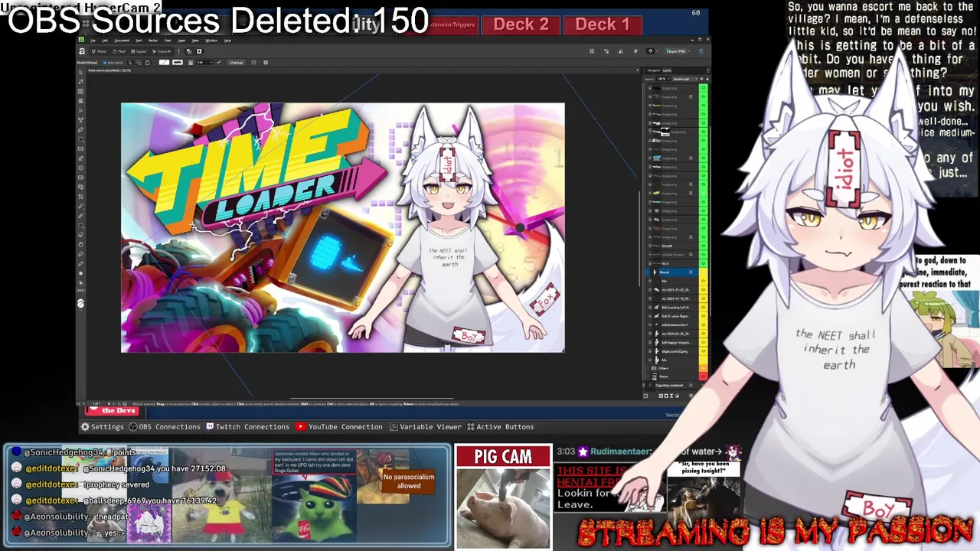Viewport: 980px width, 551px height.
Task: Collapse the selected Mascot layer group
Action: click(x=648, y=272)
